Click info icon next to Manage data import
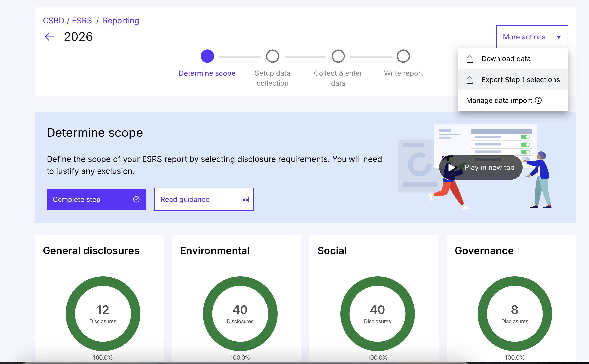The image size is (589, 364). click(538, 100)
